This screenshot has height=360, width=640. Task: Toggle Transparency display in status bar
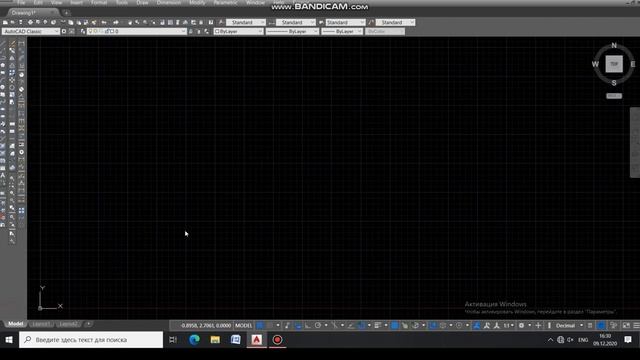(395, 325)
